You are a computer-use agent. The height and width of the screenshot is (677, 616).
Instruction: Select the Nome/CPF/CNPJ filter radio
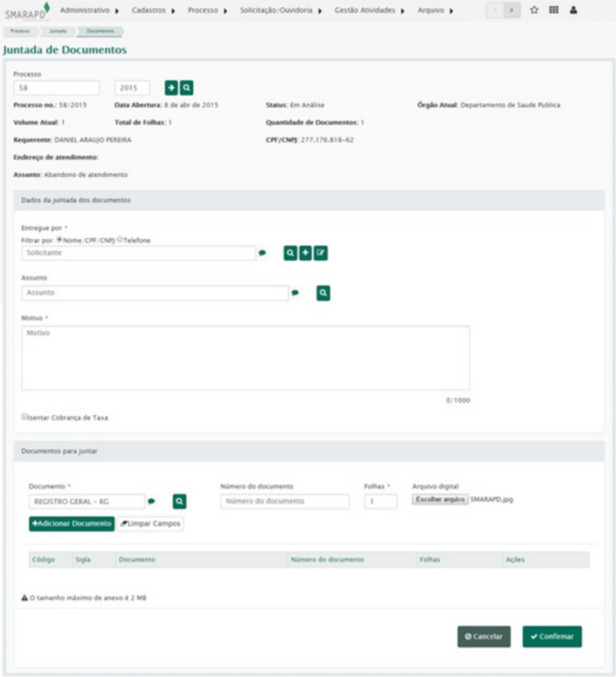pos(60,240)
